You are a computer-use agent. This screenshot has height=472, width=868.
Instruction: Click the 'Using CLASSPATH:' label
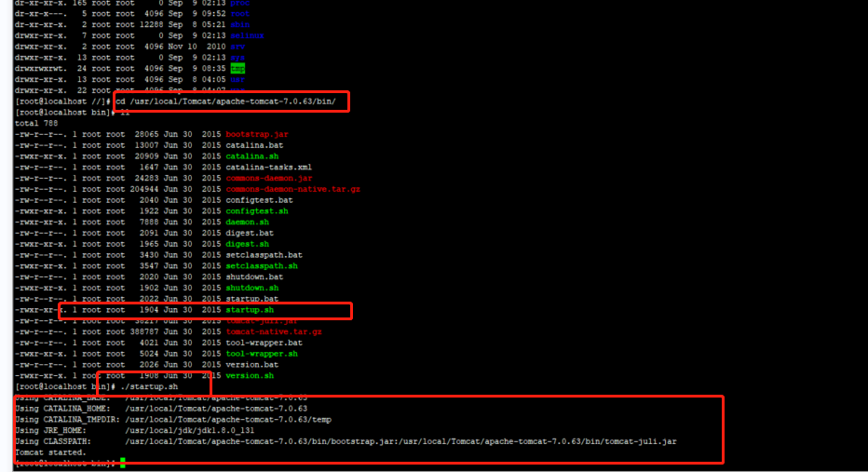coord(53,441)
